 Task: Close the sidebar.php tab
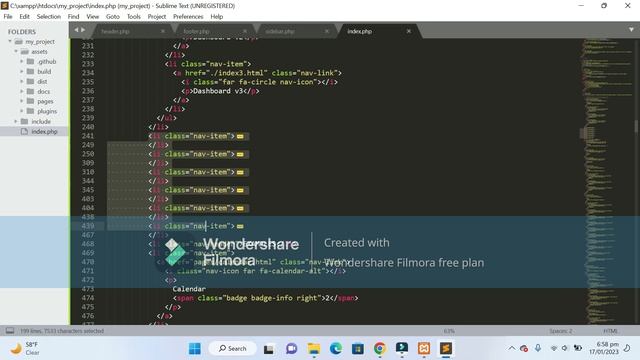point(327,31)
